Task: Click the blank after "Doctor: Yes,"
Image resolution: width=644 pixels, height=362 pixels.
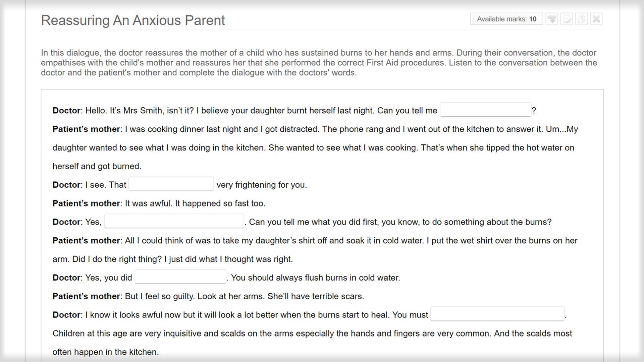Action: click(x=174, y=222)
